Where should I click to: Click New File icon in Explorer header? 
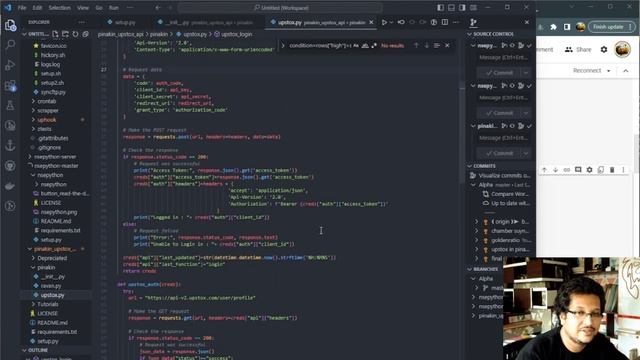tap(56, 34)
